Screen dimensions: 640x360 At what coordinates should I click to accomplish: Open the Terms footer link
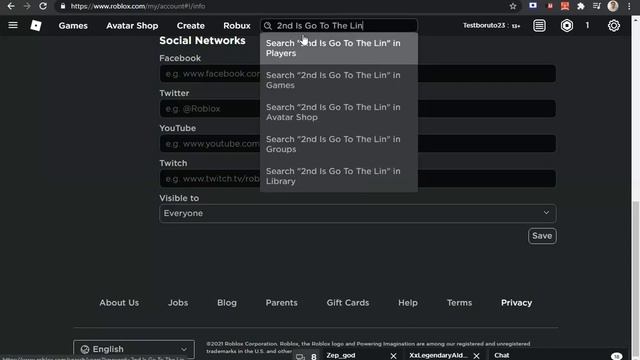pos(459,303)
